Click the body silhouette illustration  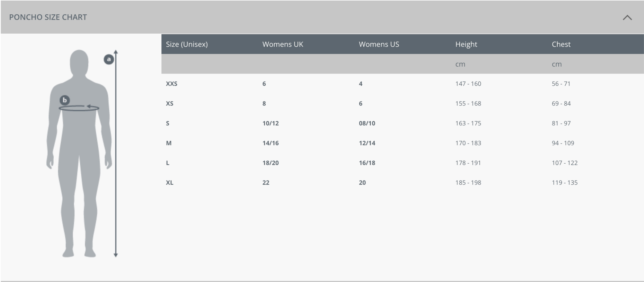[79, 153]
